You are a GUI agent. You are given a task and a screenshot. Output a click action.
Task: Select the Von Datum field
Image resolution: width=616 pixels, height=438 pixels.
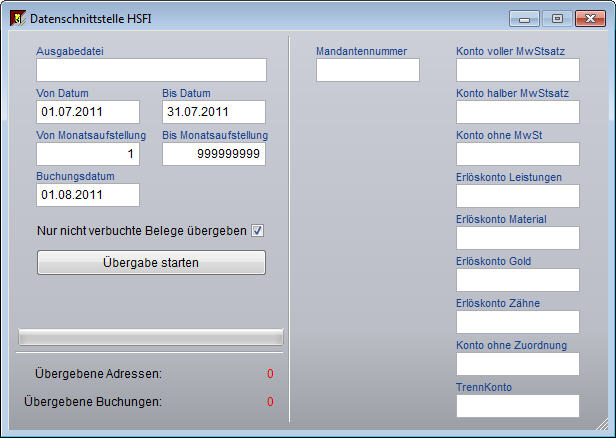click(x=88, y=112)
